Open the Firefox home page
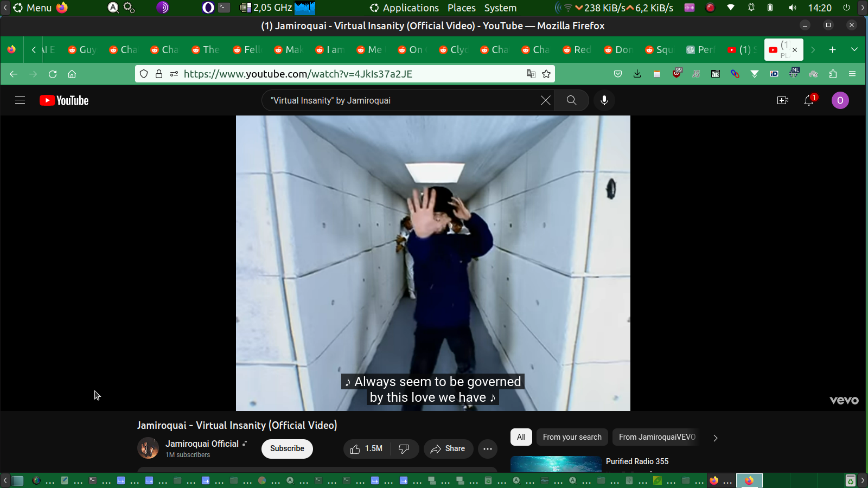This screenshot has width=868, height=488. [72, 74]
